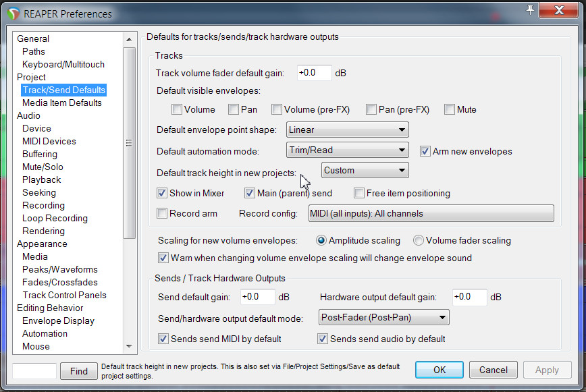The height and width of the screenshot is (392, 586).
Task: Click the Find button
Action: coord(79,371)
